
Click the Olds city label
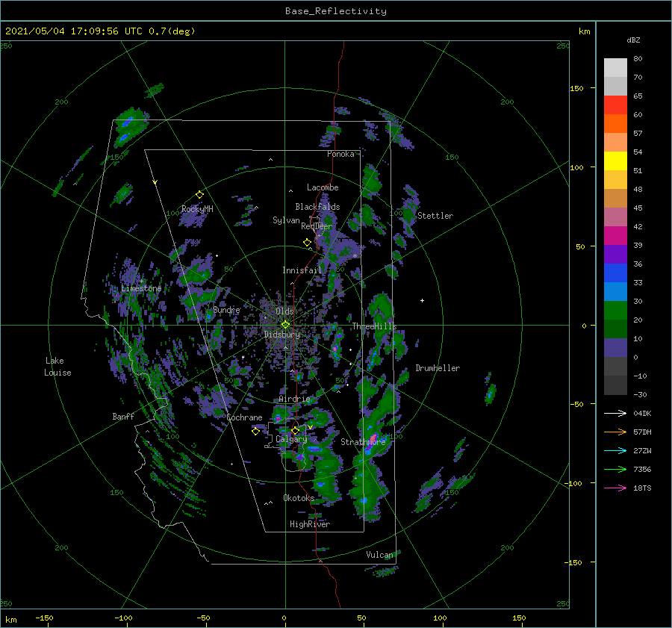click(284, 311)
